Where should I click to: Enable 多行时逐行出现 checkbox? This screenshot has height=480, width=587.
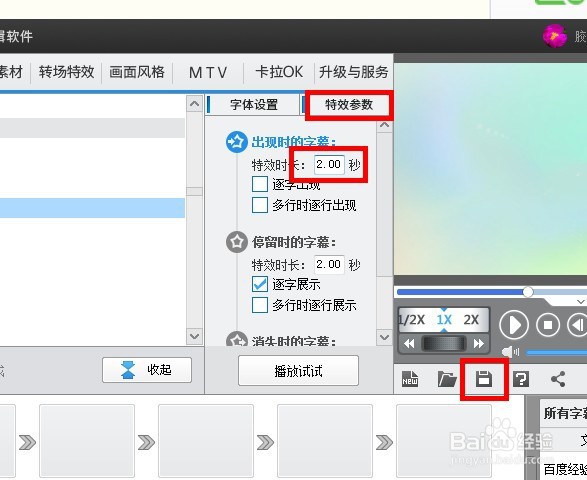coord(260,205)
